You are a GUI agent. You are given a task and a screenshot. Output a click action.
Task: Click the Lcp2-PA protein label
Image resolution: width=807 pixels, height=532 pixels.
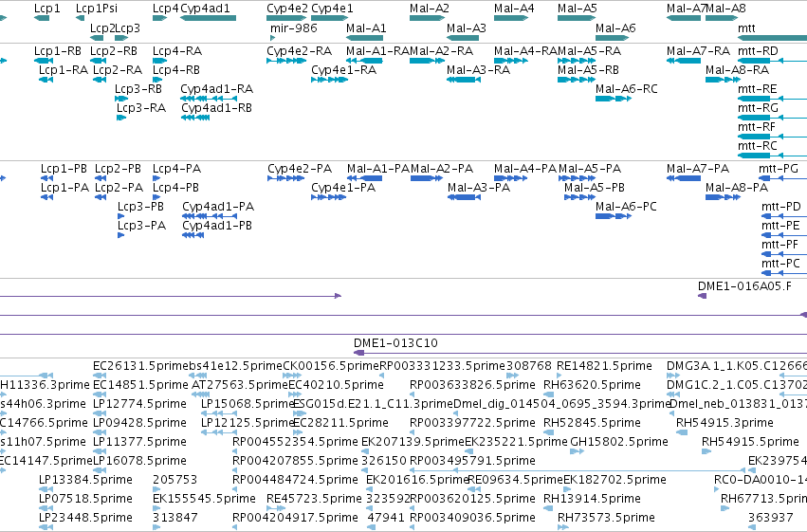pyautogui.click(x=119, y=188)
